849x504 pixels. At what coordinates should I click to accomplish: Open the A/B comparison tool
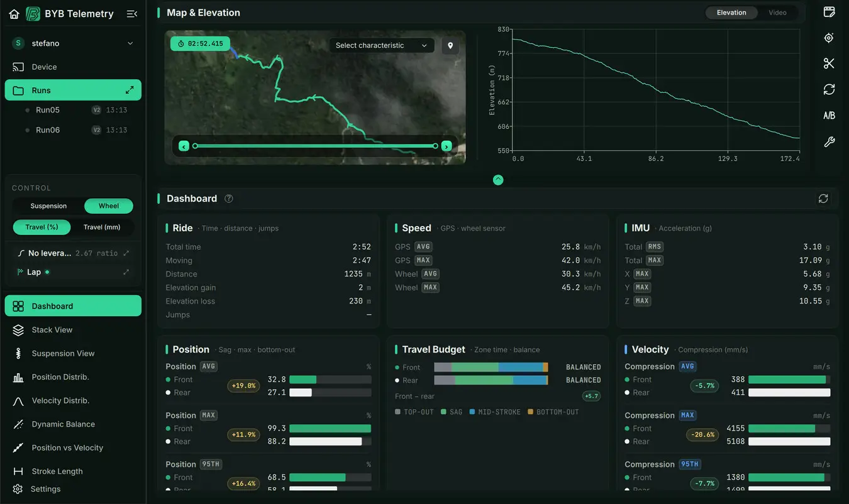point(829,116)
